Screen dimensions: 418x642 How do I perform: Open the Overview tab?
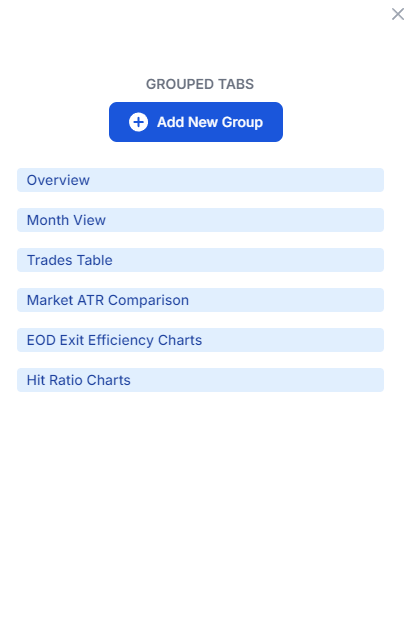200,180
